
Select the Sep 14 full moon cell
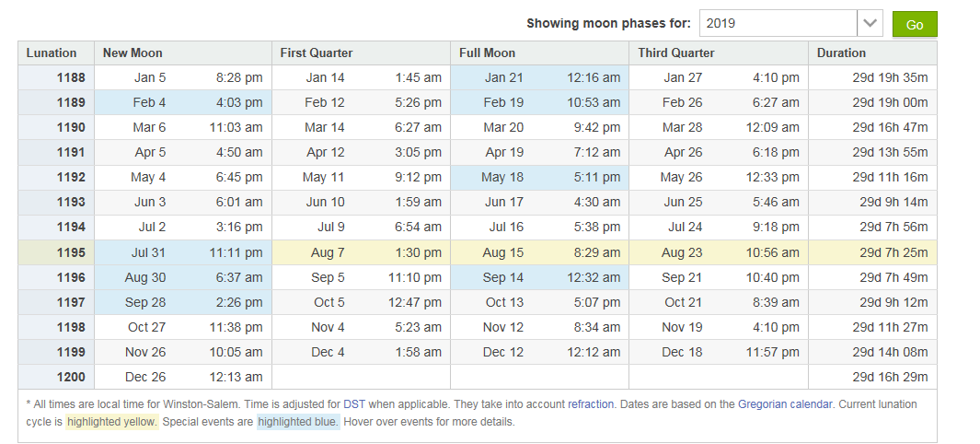(539, 277)
